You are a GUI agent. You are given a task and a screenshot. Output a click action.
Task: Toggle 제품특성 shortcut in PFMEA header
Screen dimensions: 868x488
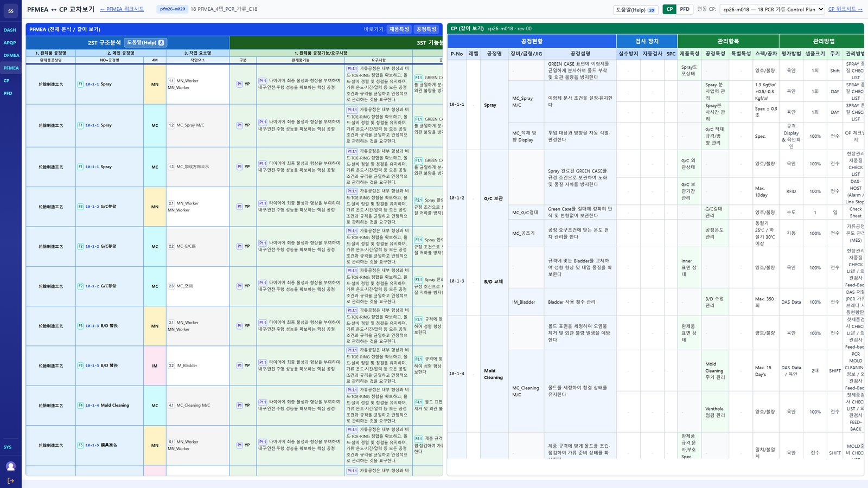(x=399, y=29)
